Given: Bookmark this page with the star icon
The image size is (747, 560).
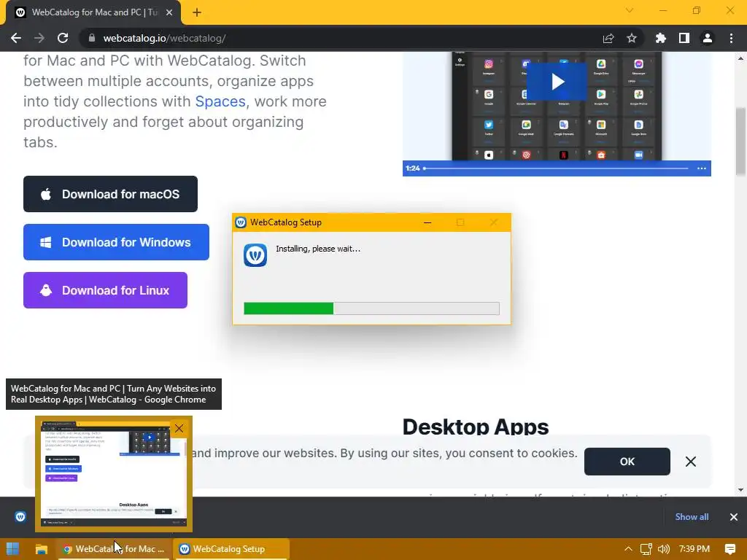Looking at the screenshot, I should tap(632, 38).
